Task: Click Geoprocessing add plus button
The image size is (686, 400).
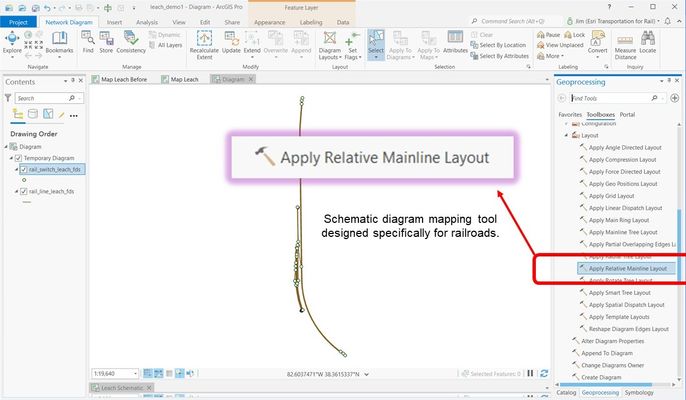Action: (674, 98)
